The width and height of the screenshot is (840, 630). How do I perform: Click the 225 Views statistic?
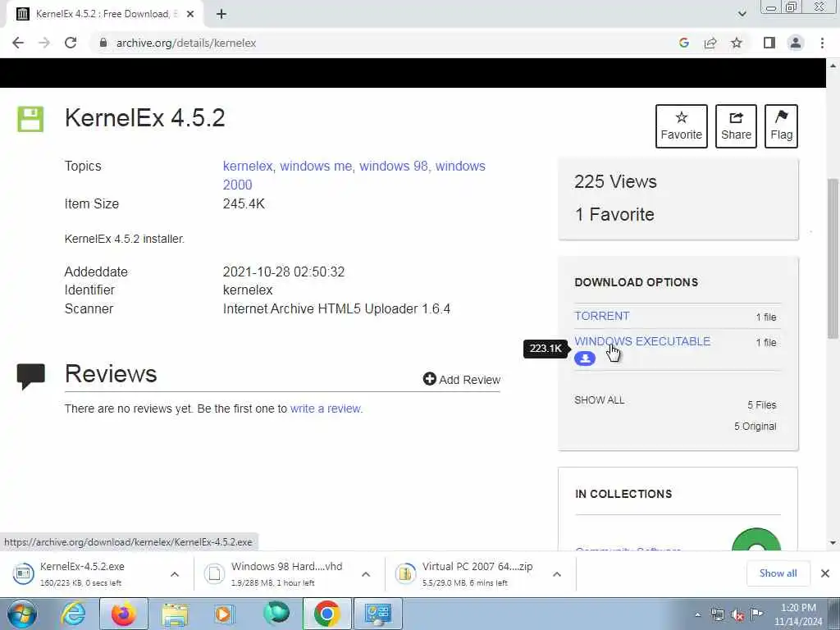click(615, 181)
